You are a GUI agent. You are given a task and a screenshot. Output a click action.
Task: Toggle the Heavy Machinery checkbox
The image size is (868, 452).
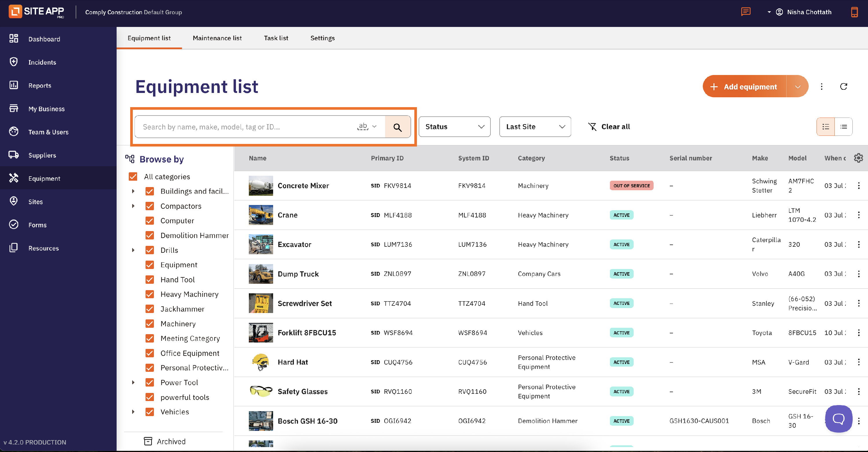150,294
